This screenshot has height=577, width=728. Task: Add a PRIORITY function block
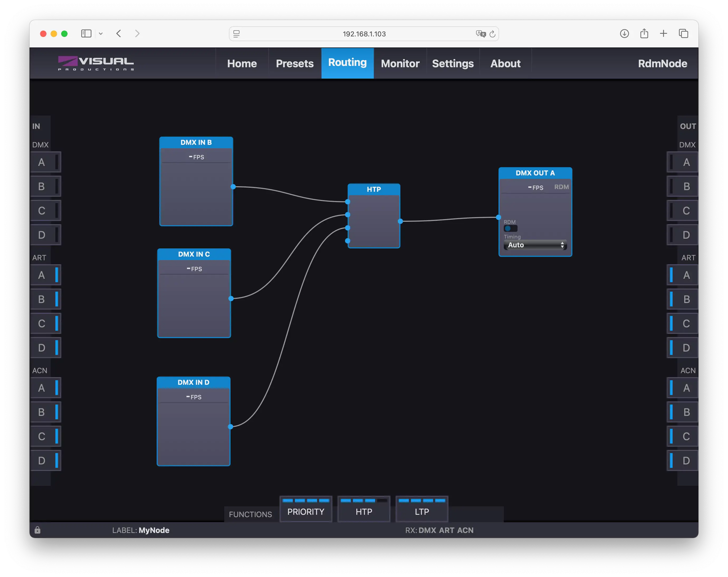pyautogui.click(x=306, y=511)
